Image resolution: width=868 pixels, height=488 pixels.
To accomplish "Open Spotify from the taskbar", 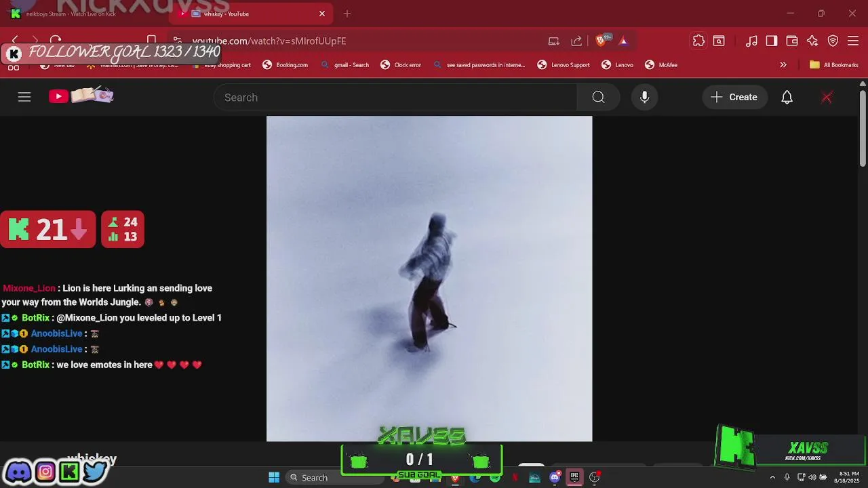I will coord(495,477).
